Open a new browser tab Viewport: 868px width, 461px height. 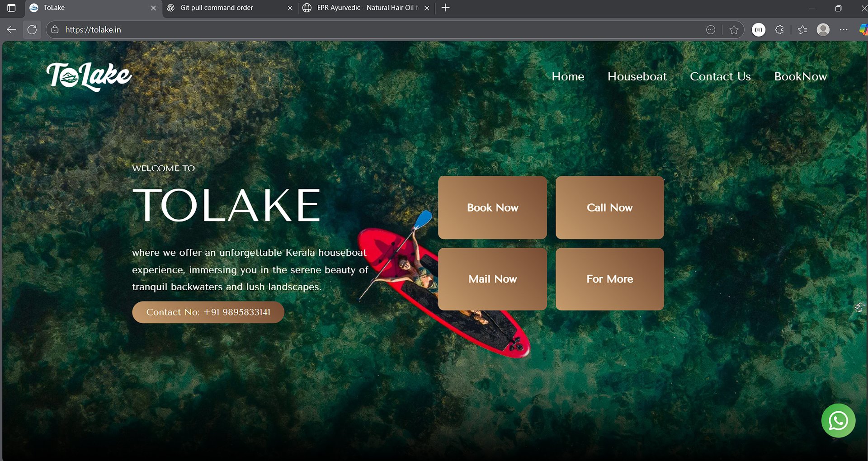point(445,8)
